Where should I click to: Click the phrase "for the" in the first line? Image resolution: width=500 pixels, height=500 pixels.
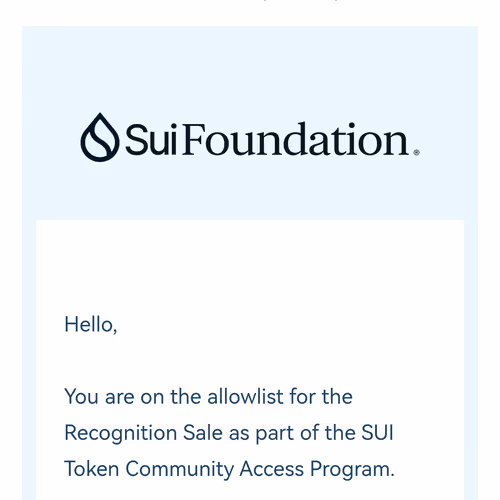click(321, 397)
